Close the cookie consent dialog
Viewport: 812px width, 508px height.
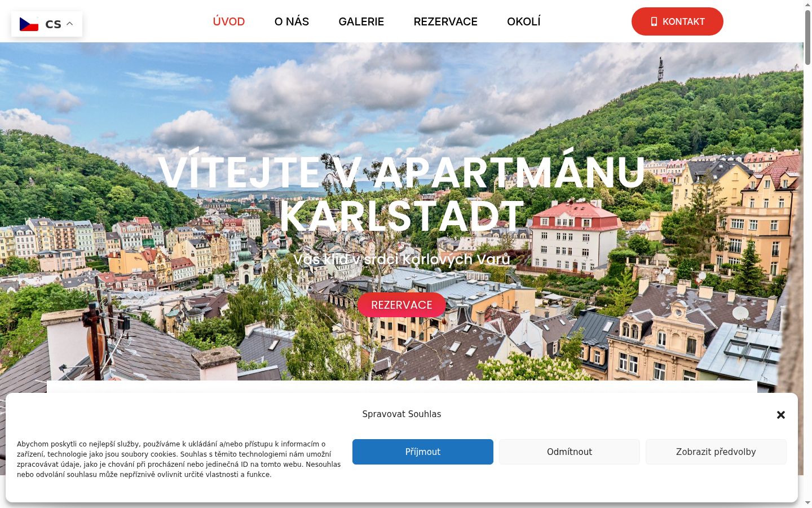[x=781, y=415]
